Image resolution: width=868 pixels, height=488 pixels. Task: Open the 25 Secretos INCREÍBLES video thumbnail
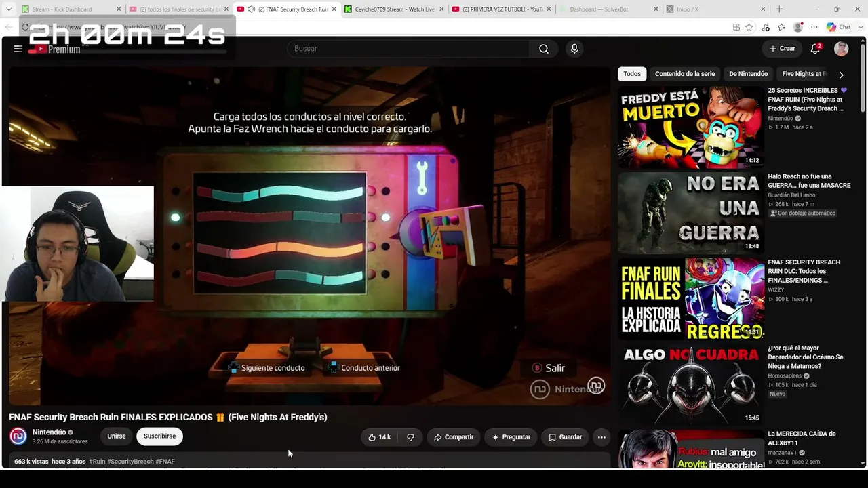point(691,127)
